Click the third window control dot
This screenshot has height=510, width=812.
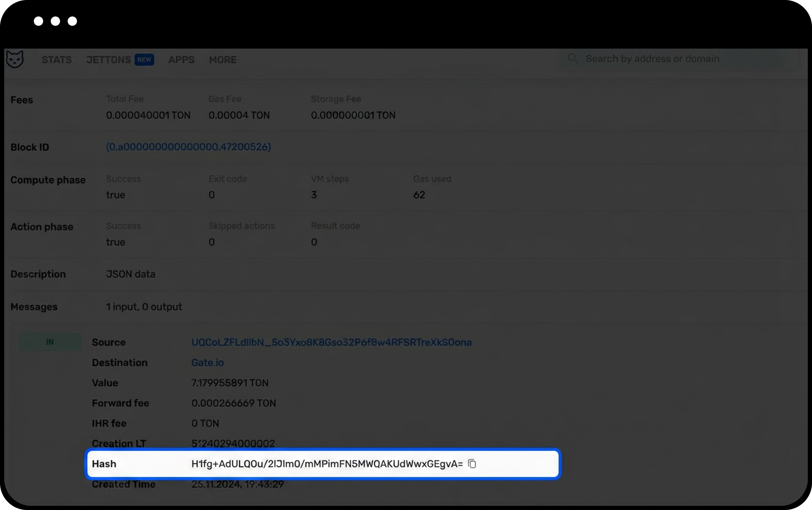point(72,21)
